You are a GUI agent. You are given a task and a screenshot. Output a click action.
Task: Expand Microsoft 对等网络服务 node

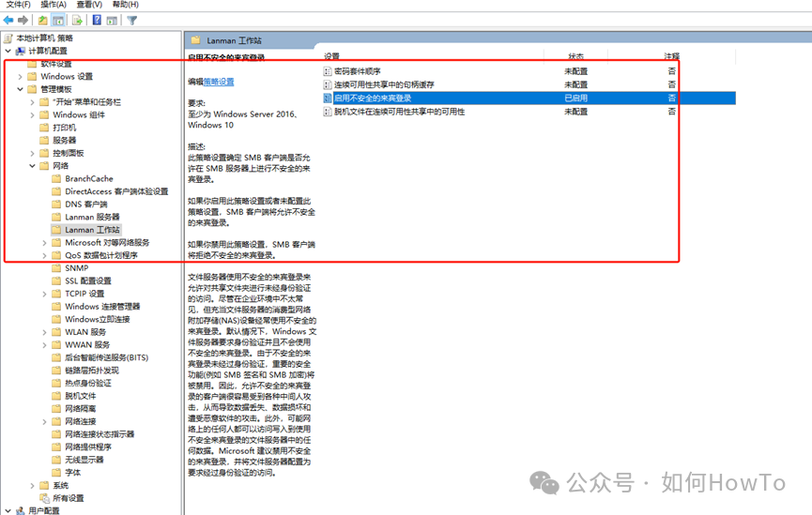point(44,243)
